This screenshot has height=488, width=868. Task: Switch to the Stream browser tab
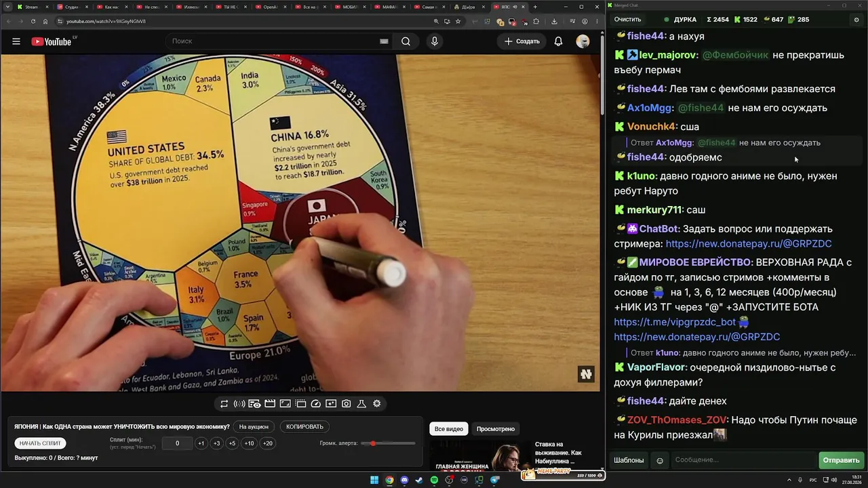32,7
